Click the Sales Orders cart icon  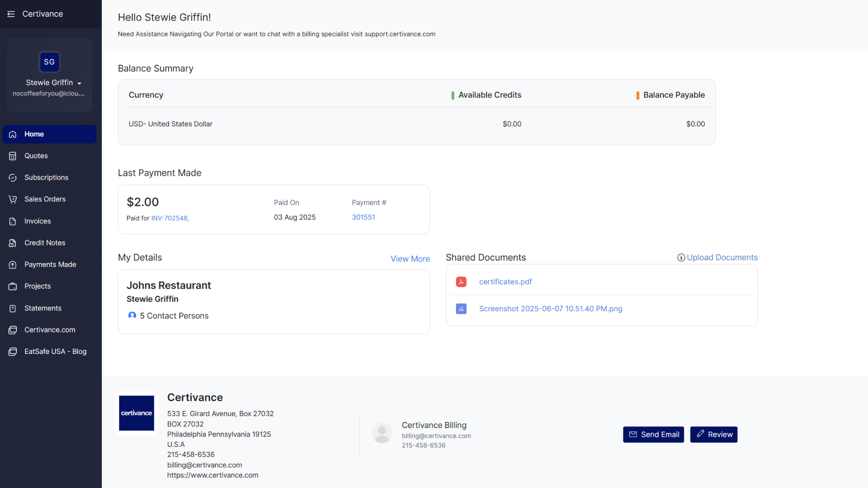point(13,199)
